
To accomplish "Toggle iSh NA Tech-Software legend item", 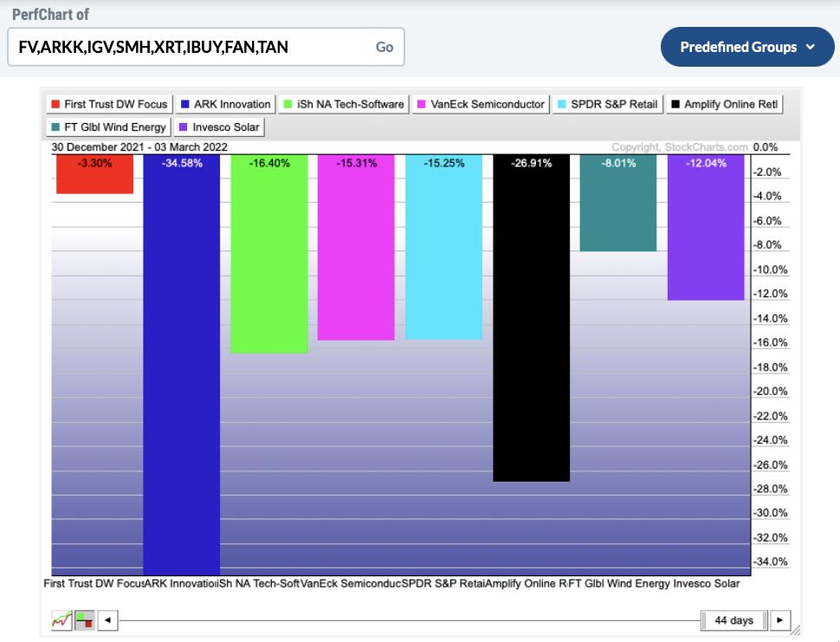I will click(x=343, y=104).
